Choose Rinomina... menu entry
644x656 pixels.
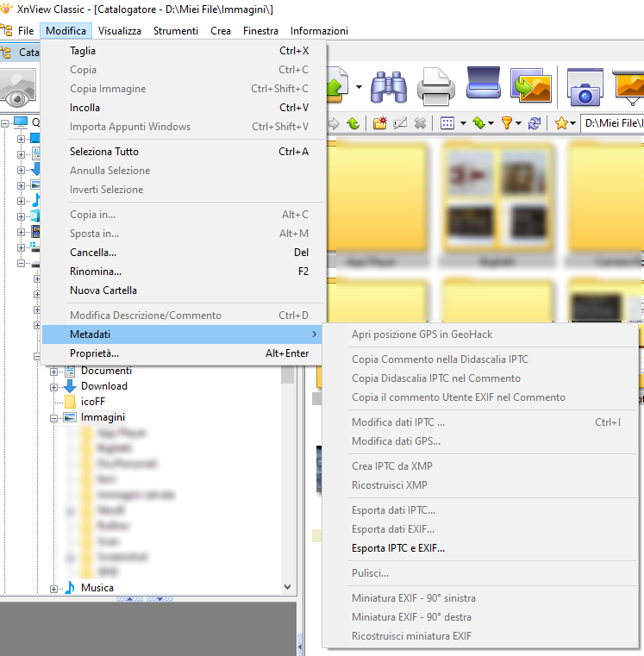click(x=184, y=271)
